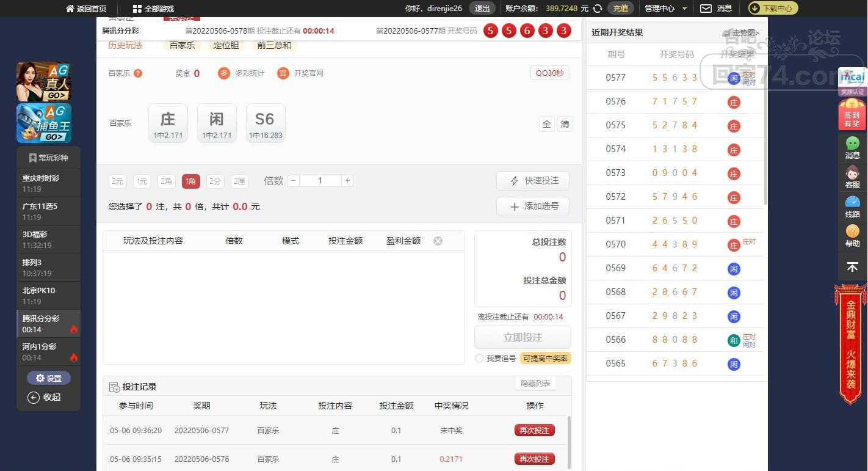This screenshot has width=868, height=471.
Task: Click back-to-top arrow icon
Action: tap(852, 267)
